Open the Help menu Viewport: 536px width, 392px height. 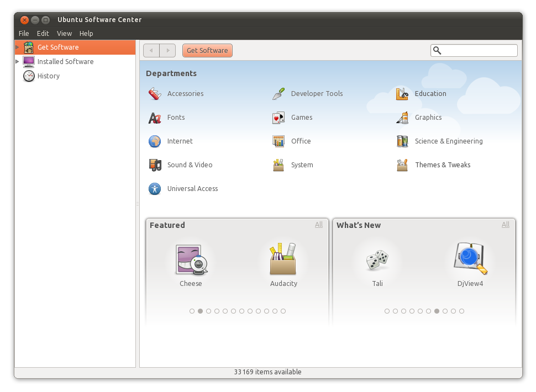tap(86, 34)
